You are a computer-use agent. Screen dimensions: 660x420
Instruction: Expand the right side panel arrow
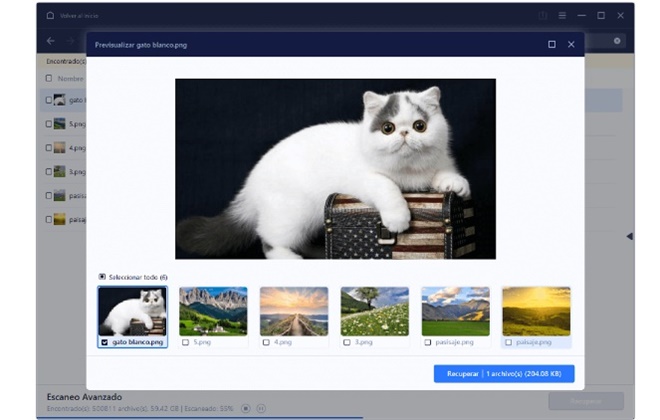[x=629, y=236]
